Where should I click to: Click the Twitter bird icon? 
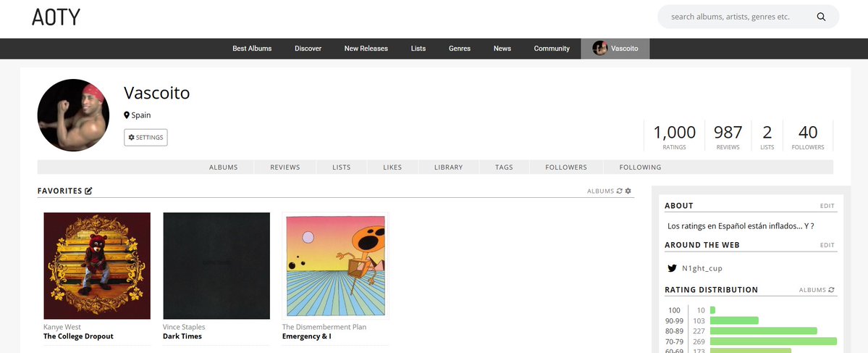[672, 268]
